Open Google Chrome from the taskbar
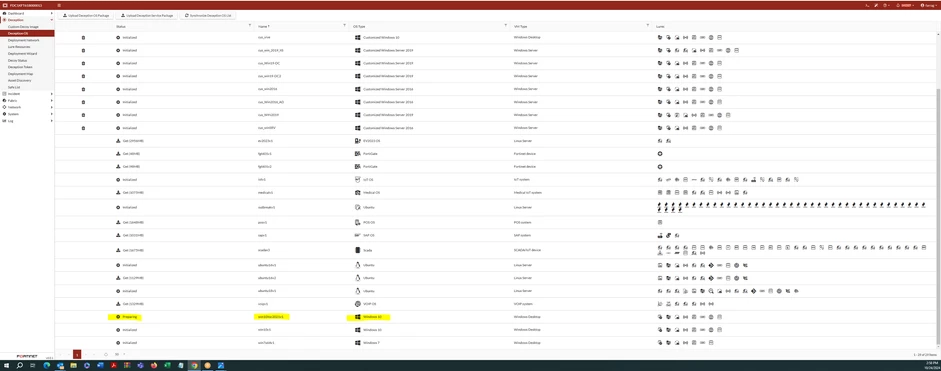This screenshot has height=371, width=941. point(194,365)
